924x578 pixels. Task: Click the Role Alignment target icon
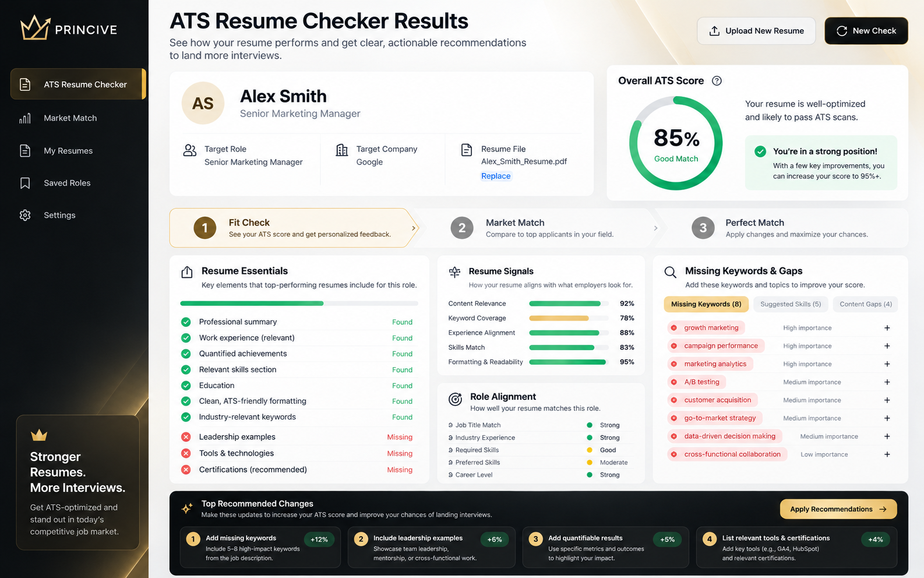[x=455, y=399]
